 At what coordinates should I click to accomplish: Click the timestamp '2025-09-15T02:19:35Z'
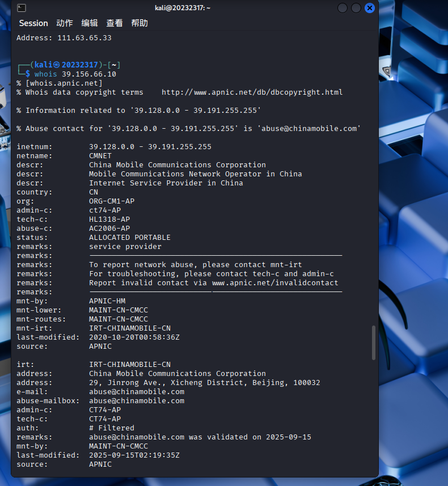[134, 455]
